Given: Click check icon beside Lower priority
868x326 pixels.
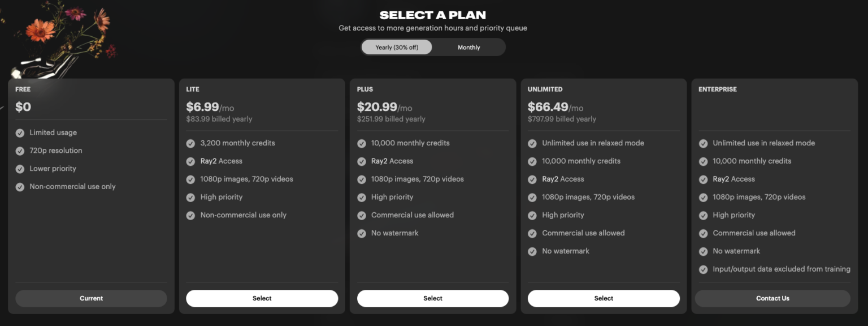Looking at the screenshot, I should [20, 169].
